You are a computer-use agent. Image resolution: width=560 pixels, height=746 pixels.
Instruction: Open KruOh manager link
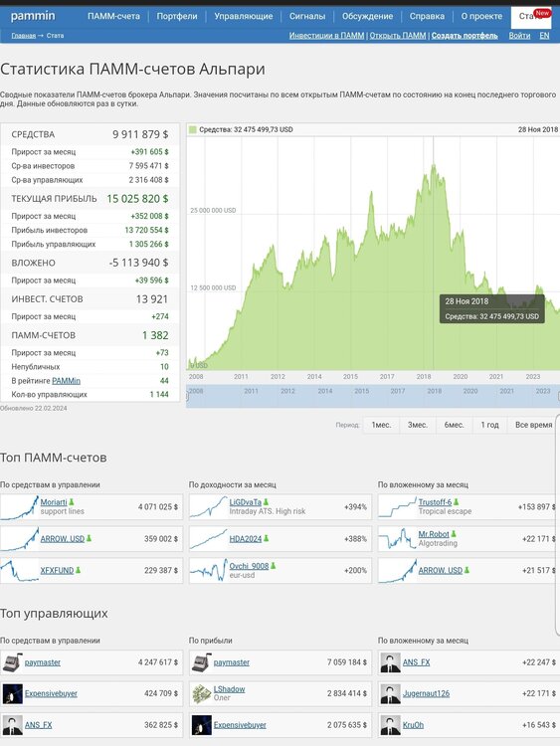click(413, 725)
